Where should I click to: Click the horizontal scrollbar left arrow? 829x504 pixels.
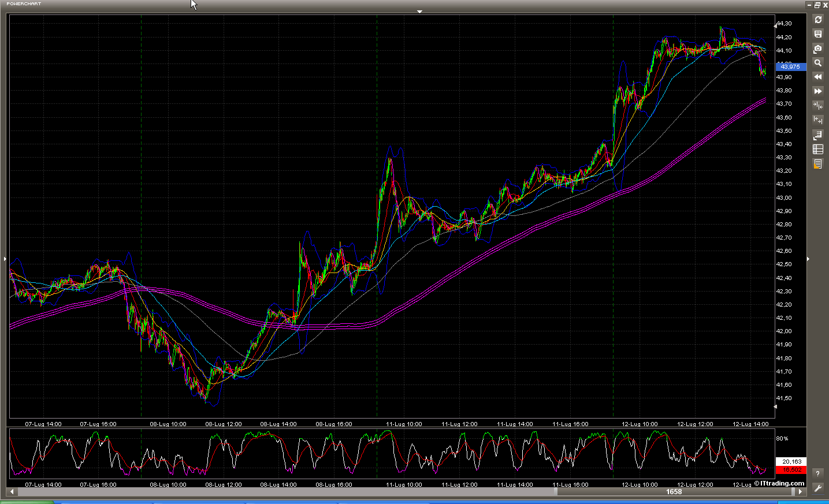(x=13, y=492)
